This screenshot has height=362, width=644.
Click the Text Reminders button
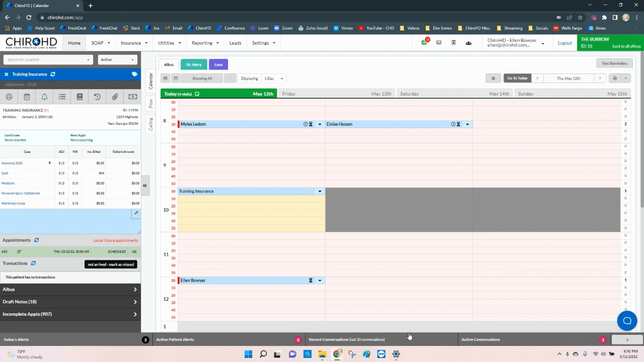pos(614,63)
